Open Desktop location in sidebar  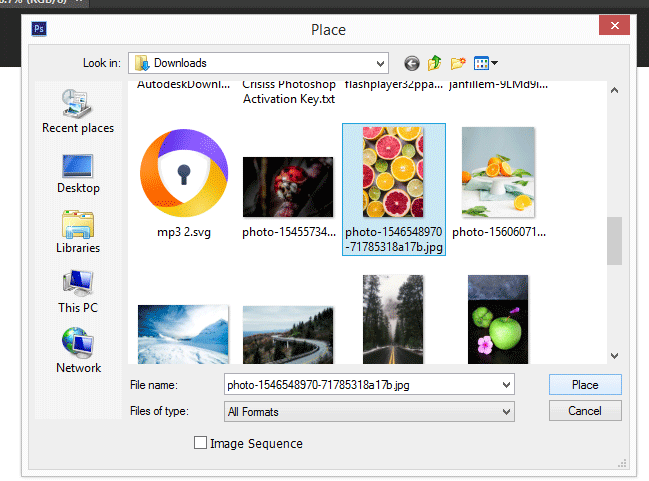78,174
